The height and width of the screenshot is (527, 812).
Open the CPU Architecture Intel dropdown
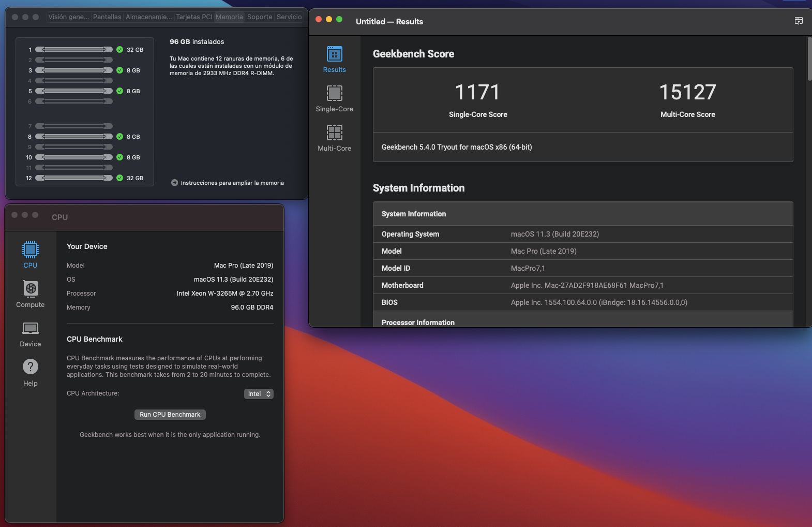[x=259, y=394]
